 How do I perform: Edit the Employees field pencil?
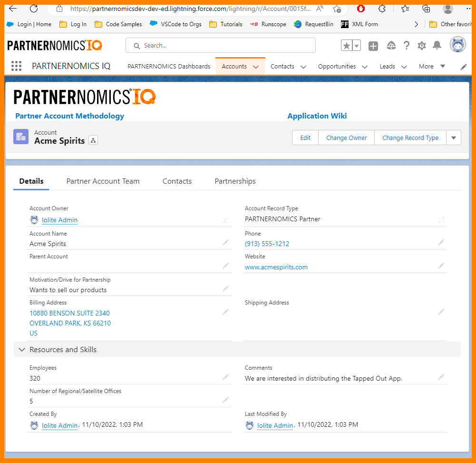coord(226,377)
